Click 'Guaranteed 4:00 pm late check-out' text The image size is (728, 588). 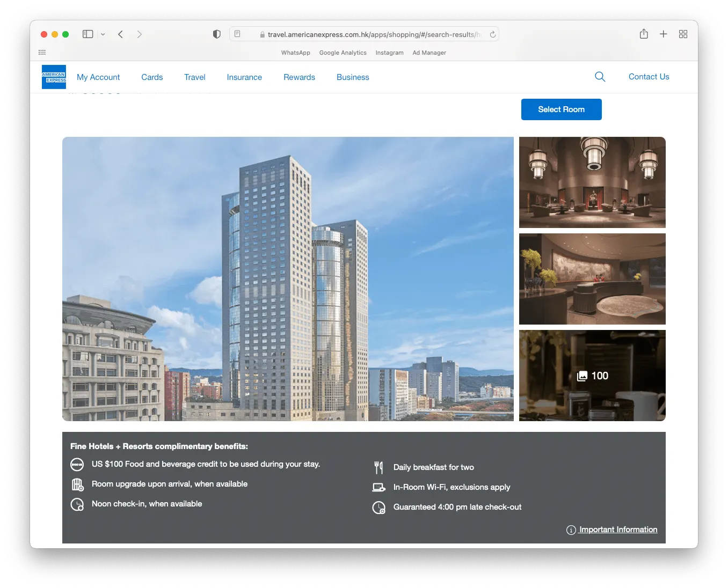tap(457, 507)
